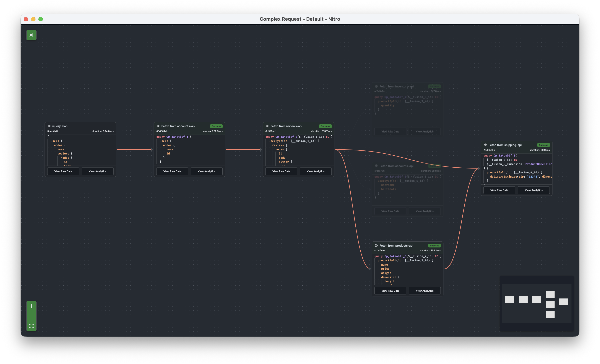
Task: Click duration 904.6 ms text
Action: tap(103, 131)
